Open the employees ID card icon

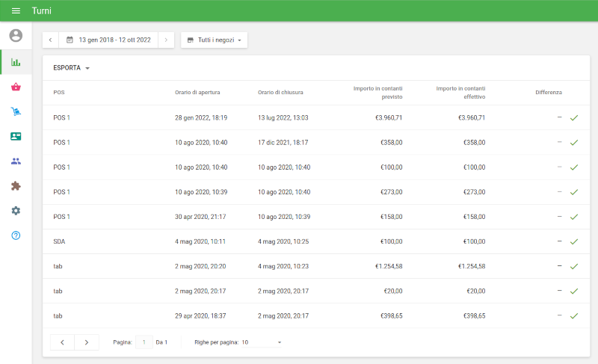click(x=16, y=136)
